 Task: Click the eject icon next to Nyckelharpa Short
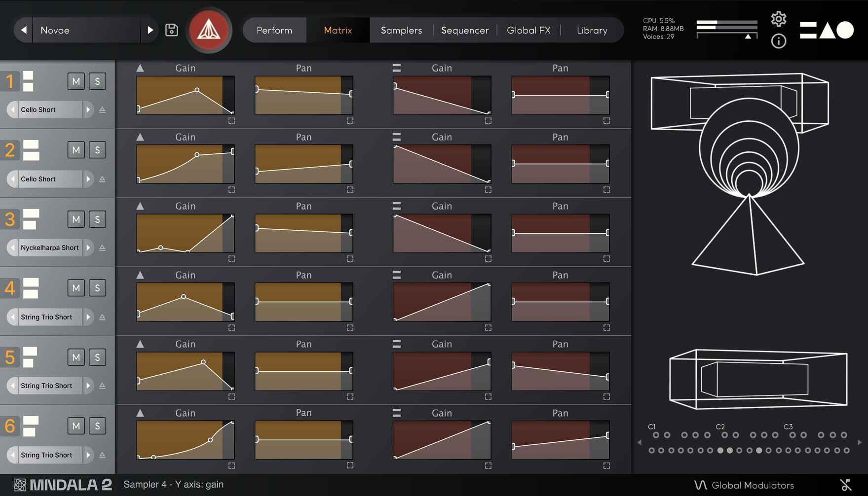tap(102, 248)
